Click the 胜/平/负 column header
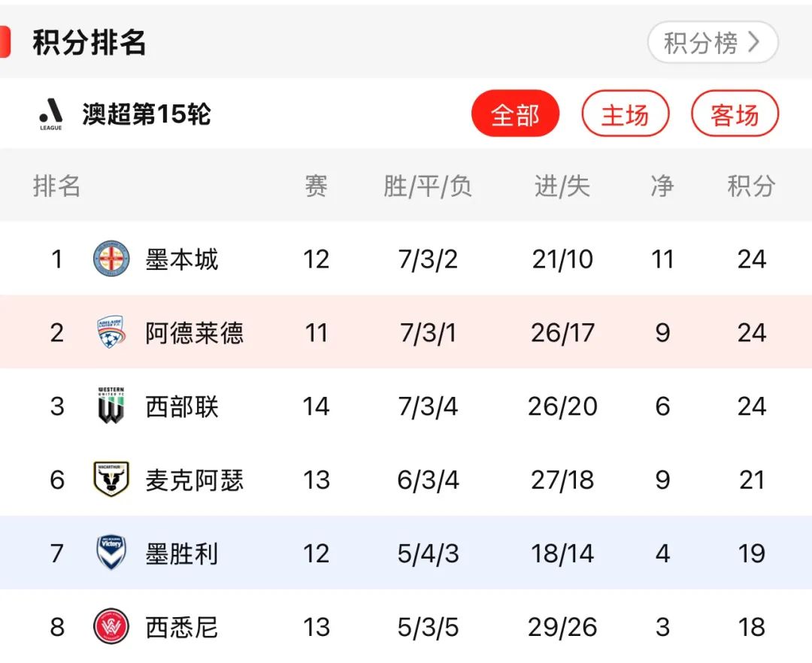 coord(428,186)
